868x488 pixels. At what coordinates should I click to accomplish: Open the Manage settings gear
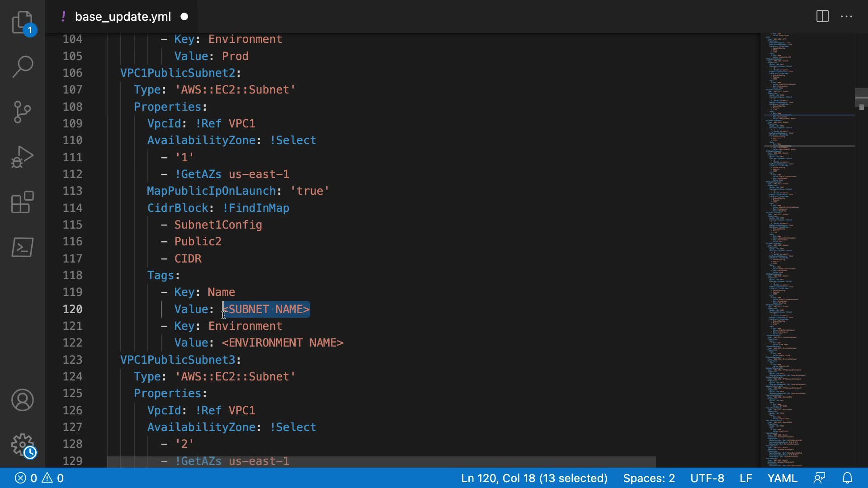pos(22,445)
